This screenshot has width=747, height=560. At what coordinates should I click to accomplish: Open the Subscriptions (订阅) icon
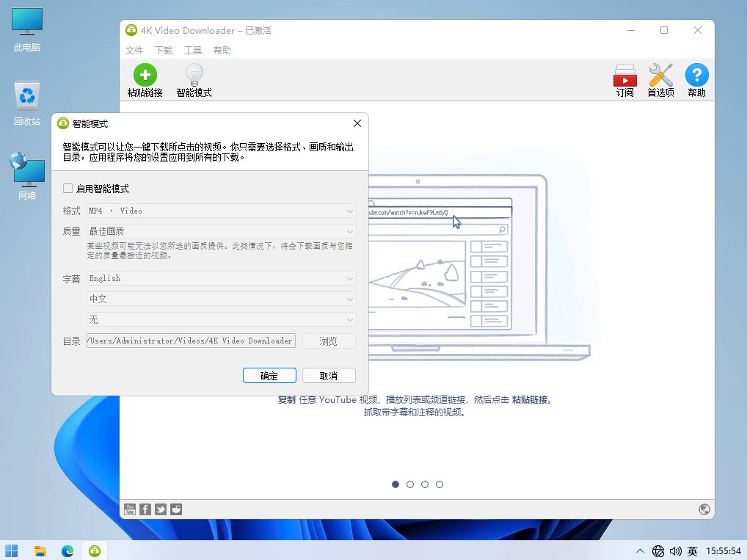[x=624, y=76]
